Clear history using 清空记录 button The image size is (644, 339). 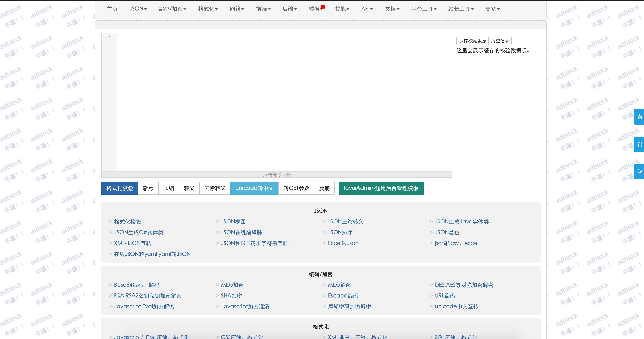click(500, 41)
